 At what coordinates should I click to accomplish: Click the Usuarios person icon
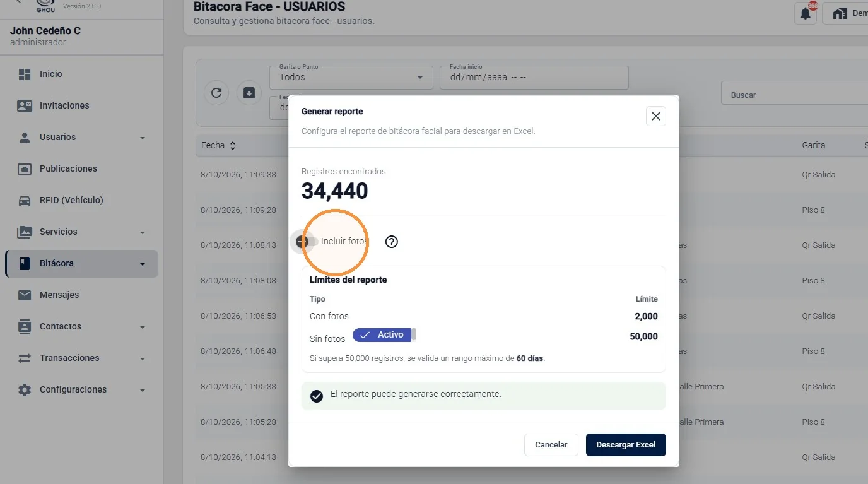[x=25, y=137]
